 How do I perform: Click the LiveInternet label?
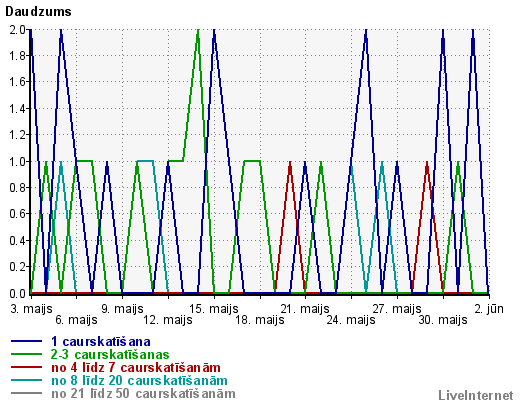[476, 395]
